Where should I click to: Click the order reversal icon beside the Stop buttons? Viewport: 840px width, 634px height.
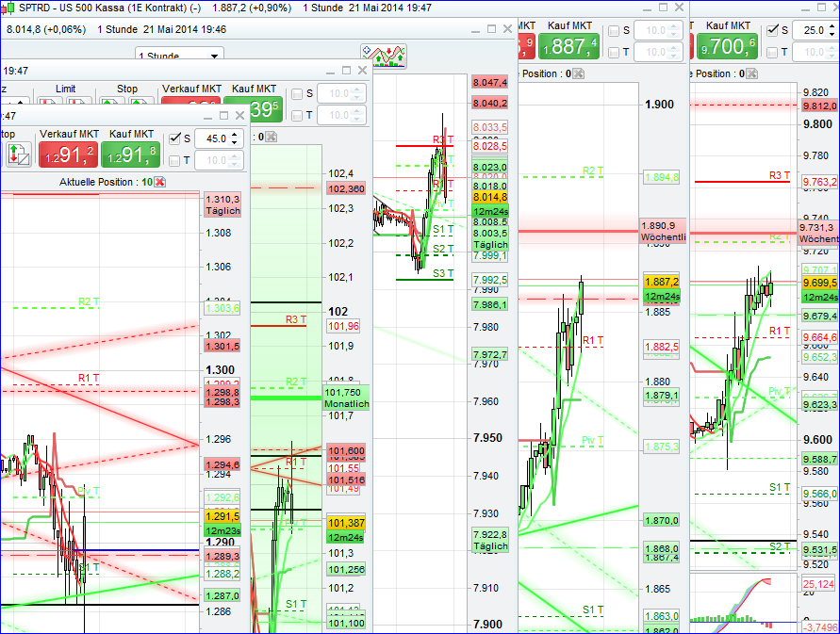18,154
